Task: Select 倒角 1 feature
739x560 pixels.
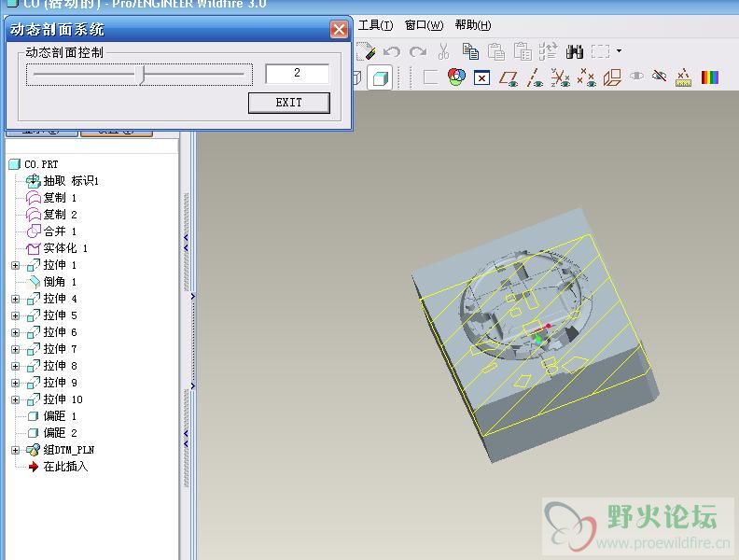Action: [x=60, y=282]
